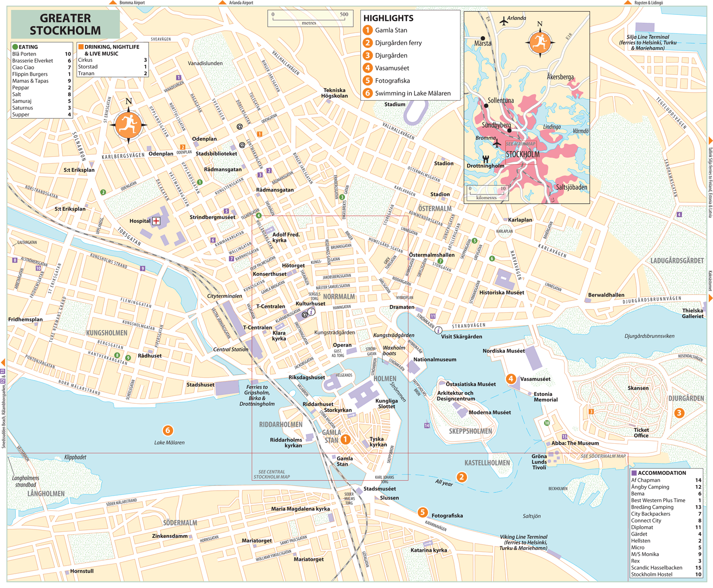Click the 'See Södermalm Map' label
Viewport: 713px width, 588px height.
click(603, 456)
